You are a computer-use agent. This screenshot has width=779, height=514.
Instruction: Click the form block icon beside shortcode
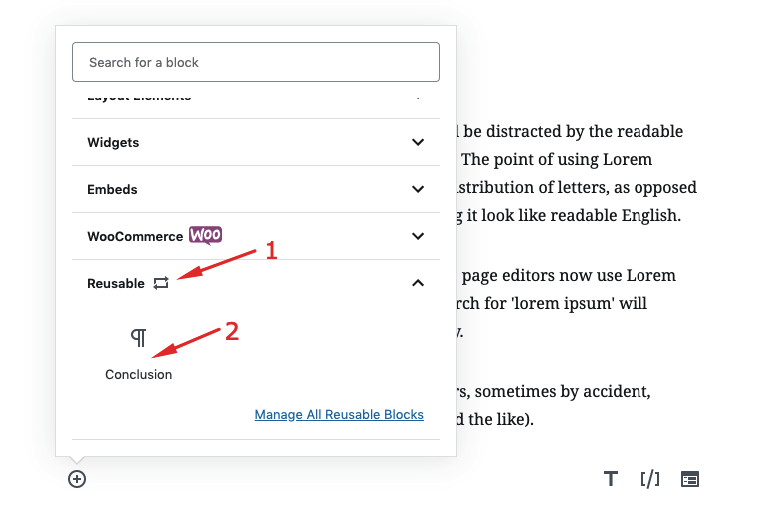[x=690, y=479]
